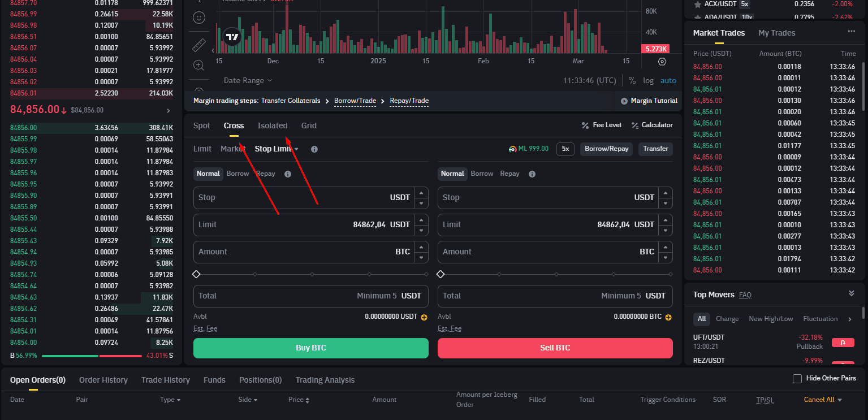The image size is (868, 420).
Task: Select the Limit order type
Action: tap(202, 149)
